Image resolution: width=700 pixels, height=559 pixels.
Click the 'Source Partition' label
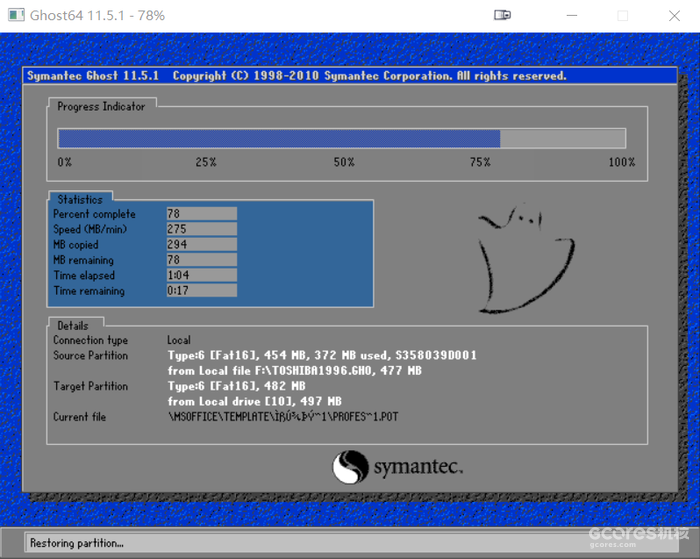[x=91, y=355]
